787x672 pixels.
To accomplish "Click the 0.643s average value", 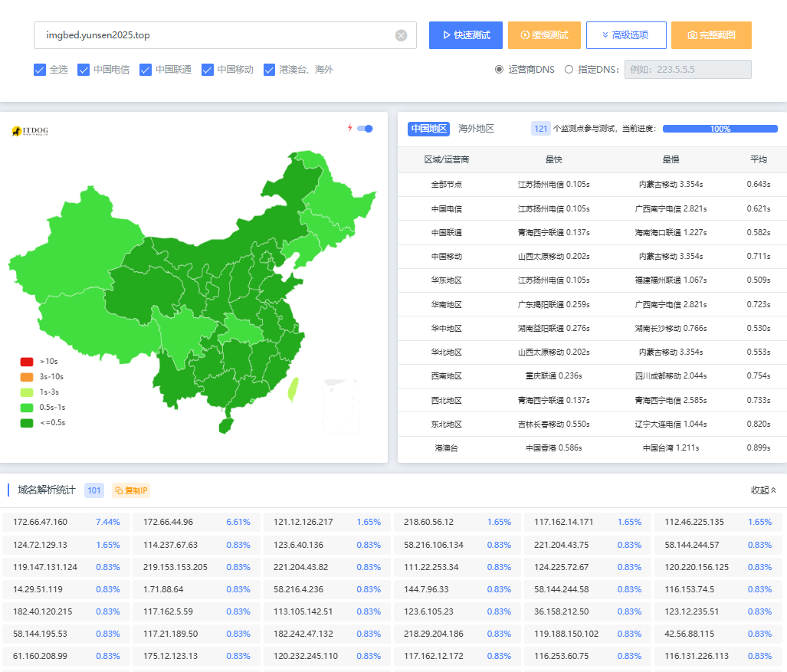I will tap(759, 184).
